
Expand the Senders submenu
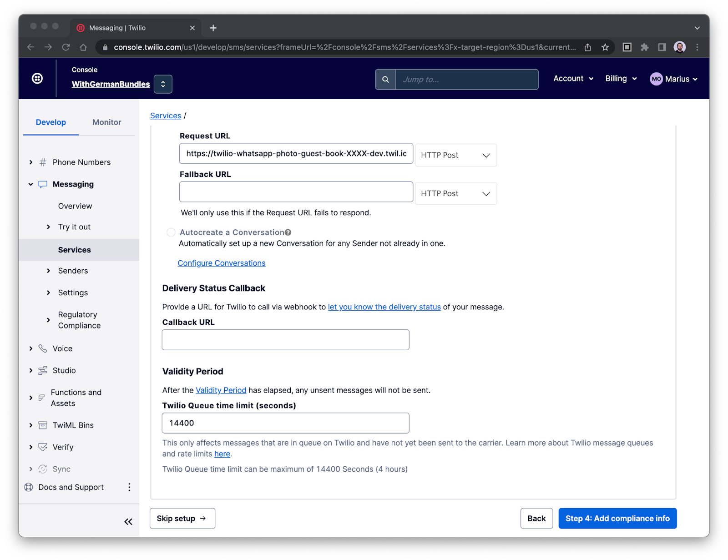click(49, 271)
